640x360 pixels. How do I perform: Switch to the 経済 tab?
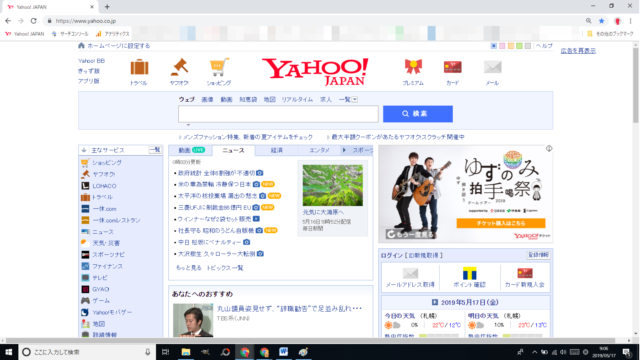(x=276, y=150)
